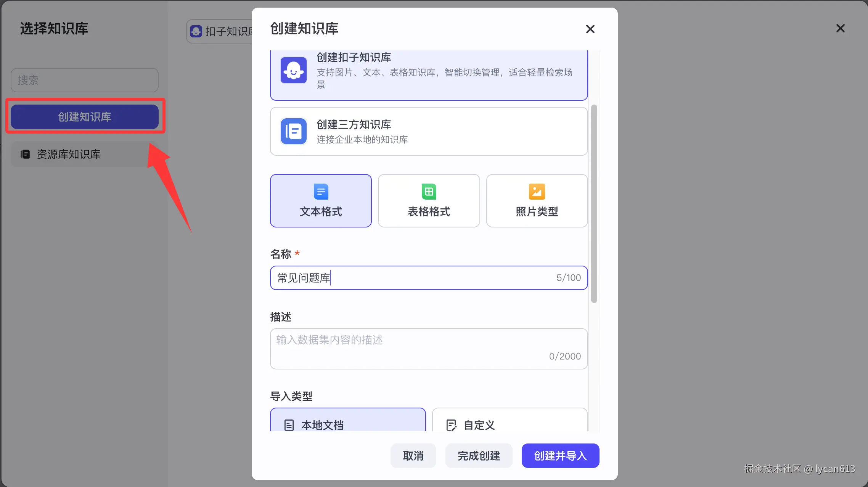Image resolution: width=868 pixels, height=487 pixels.
Task: Click the third-party knowledge base document icon
Action: point(293,131)
